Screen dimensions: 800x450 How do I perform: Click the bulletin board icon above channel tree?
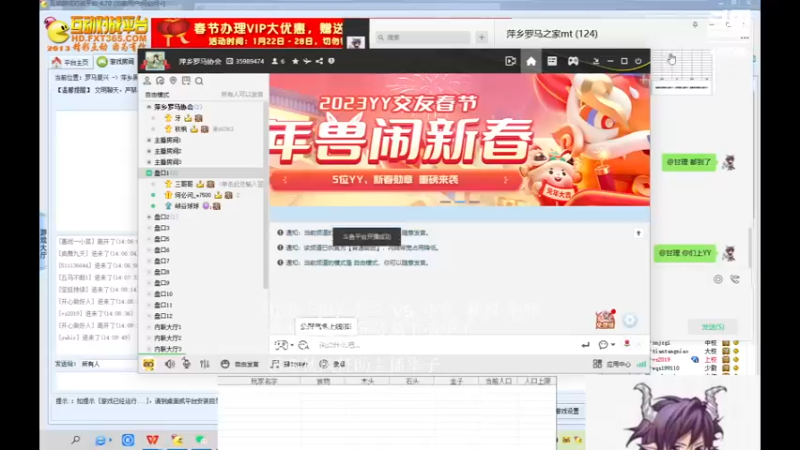(x=186, y=81)
